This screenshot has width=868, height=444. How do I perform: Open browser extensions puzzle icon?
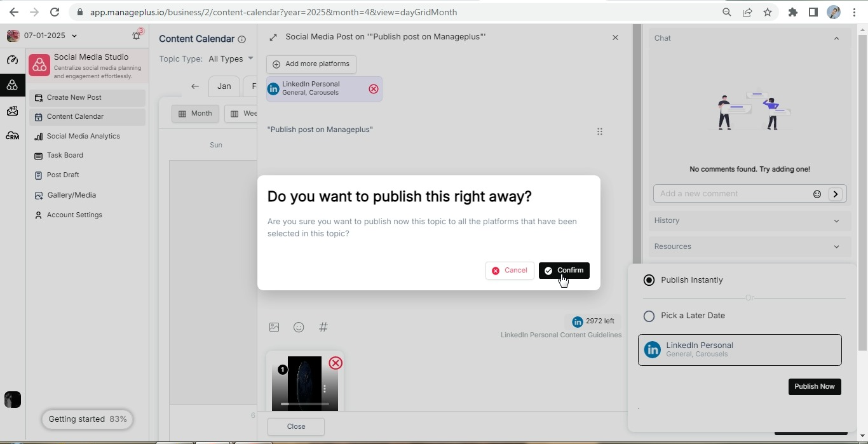tap(793, 12)
